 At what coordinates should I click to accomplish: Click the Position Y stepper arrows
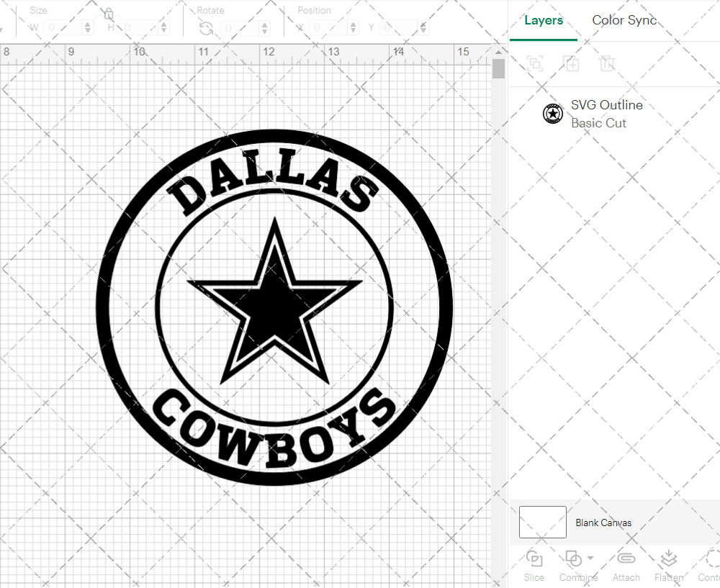tap(423, 27)
